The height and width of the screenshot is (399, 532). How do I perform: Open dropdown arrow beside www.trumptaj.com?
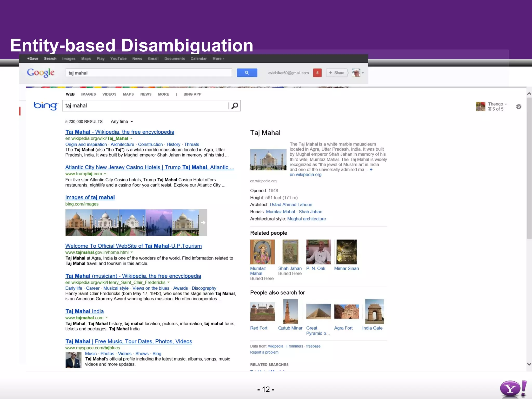(105, 174)
